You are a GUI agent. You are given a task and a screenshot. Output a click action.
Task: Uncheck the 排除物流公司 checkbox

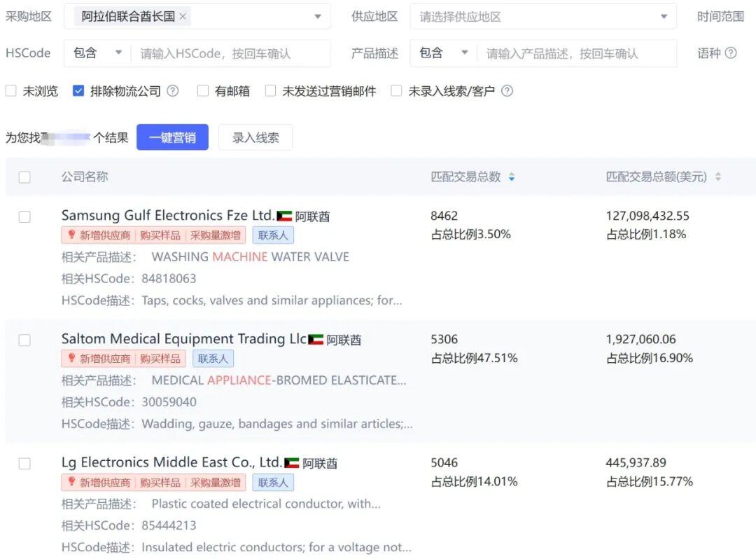click(x=77, y=90)
